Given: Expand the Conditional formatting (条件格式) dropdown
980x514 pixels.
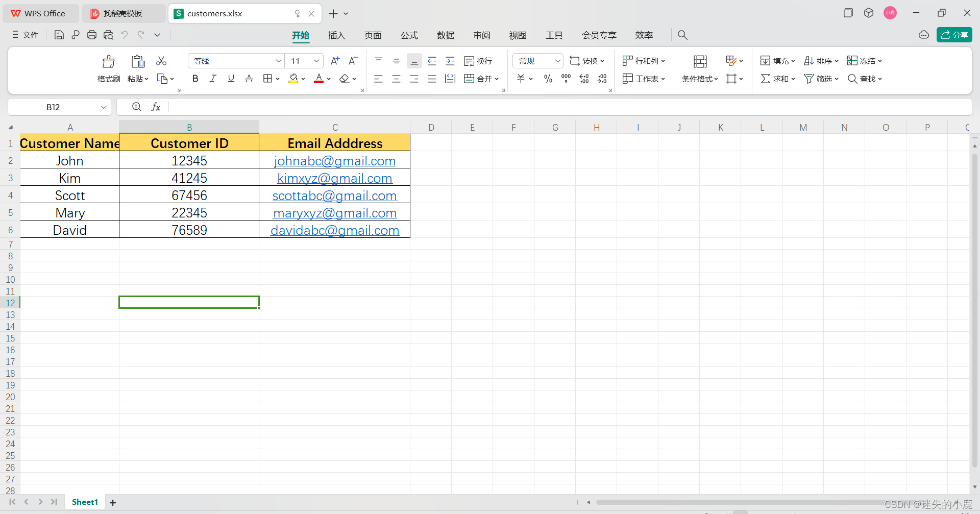Looking at the screenshot, I should click(716, 79).
